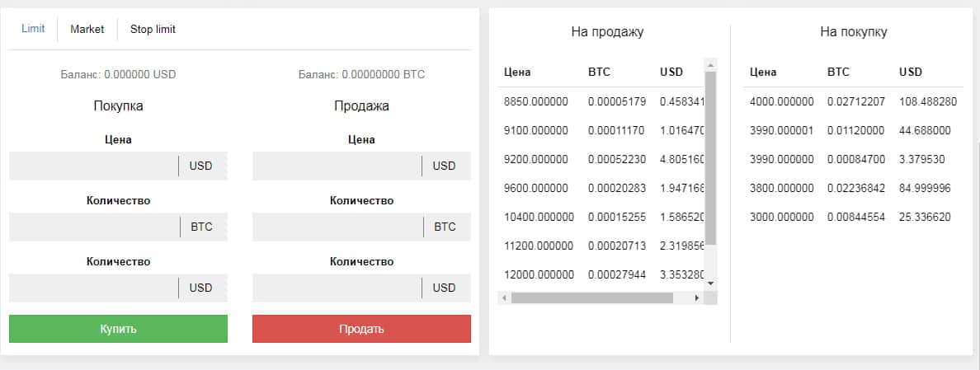
Task: Click the vertical scrollbar thumb in На продажу
Action: click(710, 157)
